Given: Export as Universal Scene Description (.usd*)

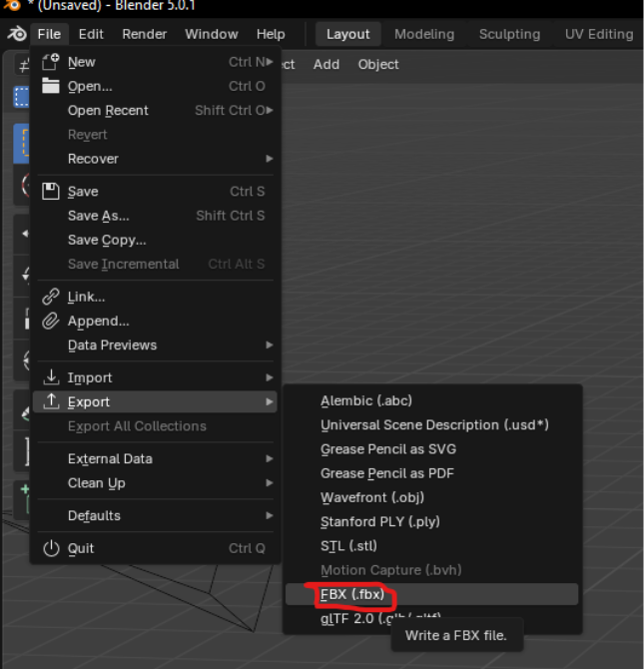Looking at the screenshot, I should click(432, 425).
